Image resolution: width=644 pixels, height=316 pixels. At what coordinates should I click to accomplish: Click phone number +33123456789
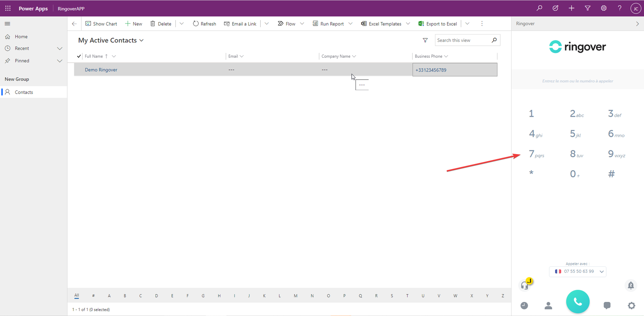coord(431,70)
